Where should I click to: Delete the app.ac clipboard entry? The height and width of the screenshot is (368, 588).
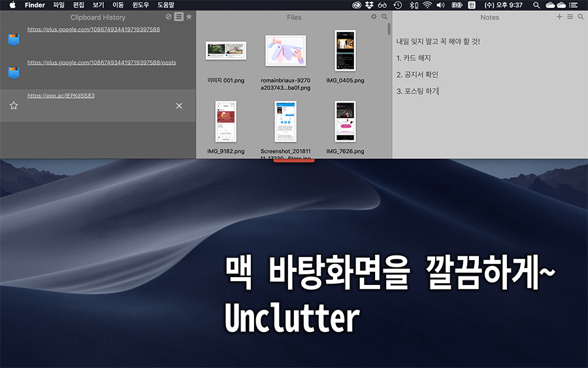(179, 106)
